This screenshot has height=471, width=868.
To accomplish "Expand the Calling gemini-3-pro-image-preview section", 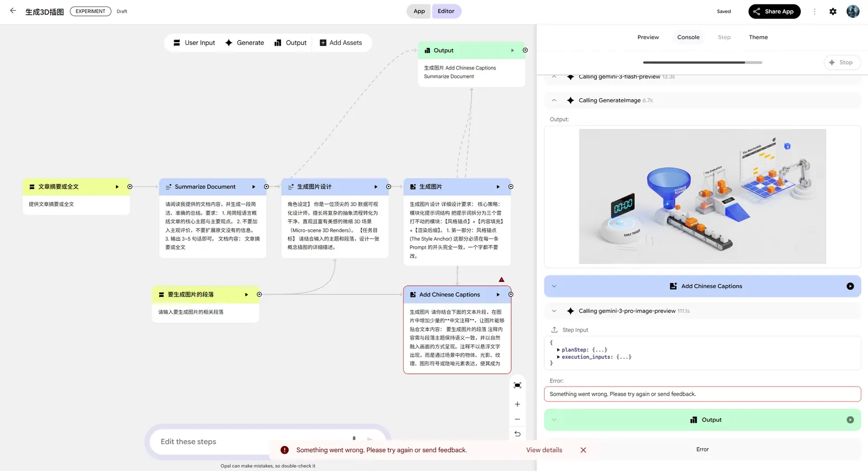I will [554, 311].
